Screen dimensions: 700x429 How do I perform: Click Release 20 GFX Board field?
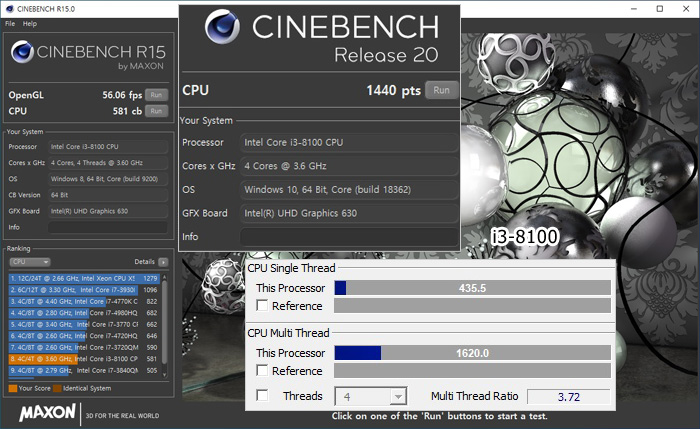point(349,213)
